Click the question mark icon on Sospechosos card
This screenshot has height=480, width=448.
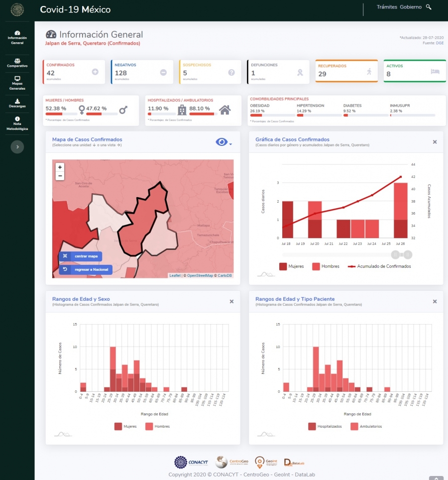tap(231, 72)
